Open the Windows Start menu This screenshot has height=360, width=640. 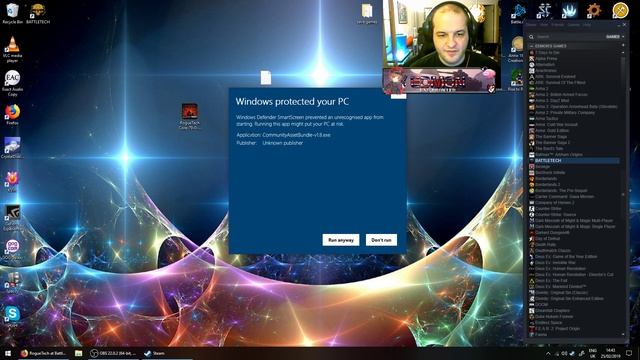click(8, 353)
